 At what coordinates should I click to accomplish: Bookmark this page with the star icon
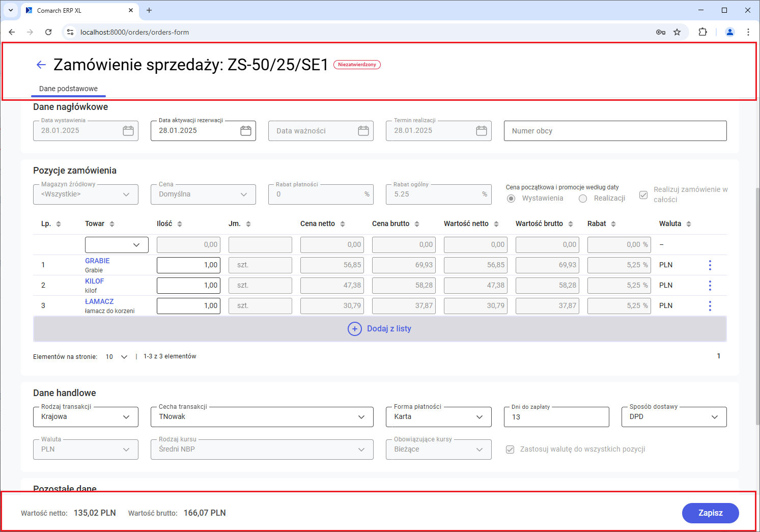coord(677,32)
